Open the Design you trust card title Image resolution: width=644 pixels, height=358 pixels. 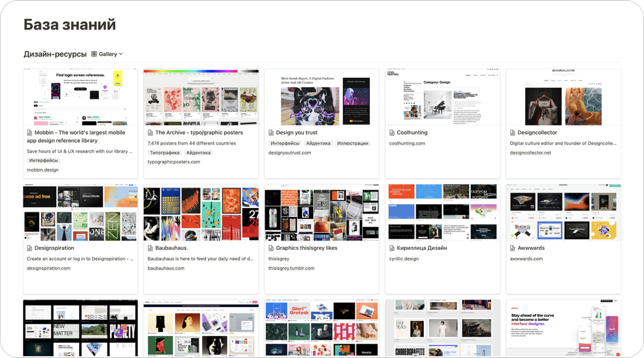click(x=297, y=133)
